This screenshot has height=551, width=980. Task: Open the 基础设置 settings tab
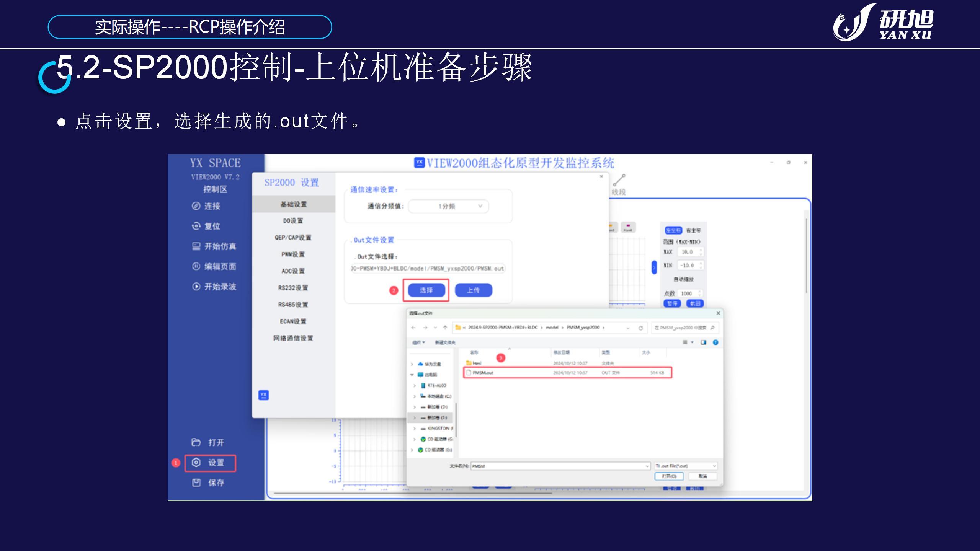pyautogui.click(x=294, y=204)
